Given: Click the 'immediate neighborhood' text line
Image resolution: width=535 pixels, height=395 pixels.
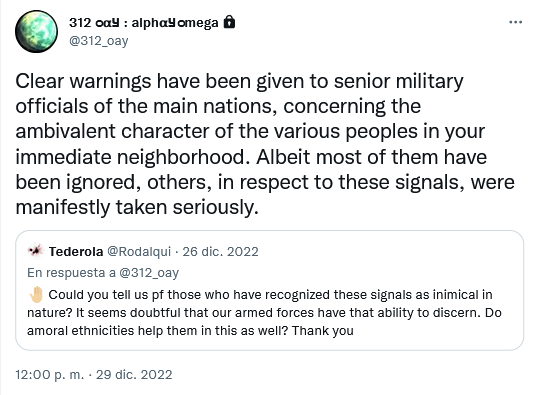Looking at the screenshot, I should (251, 157).
